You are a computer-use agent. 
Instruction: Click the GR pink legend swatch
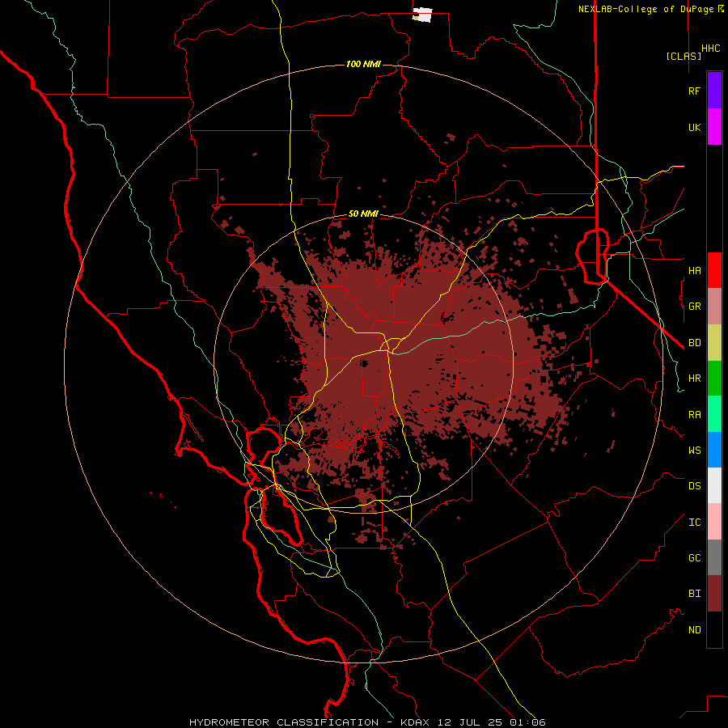714,307
